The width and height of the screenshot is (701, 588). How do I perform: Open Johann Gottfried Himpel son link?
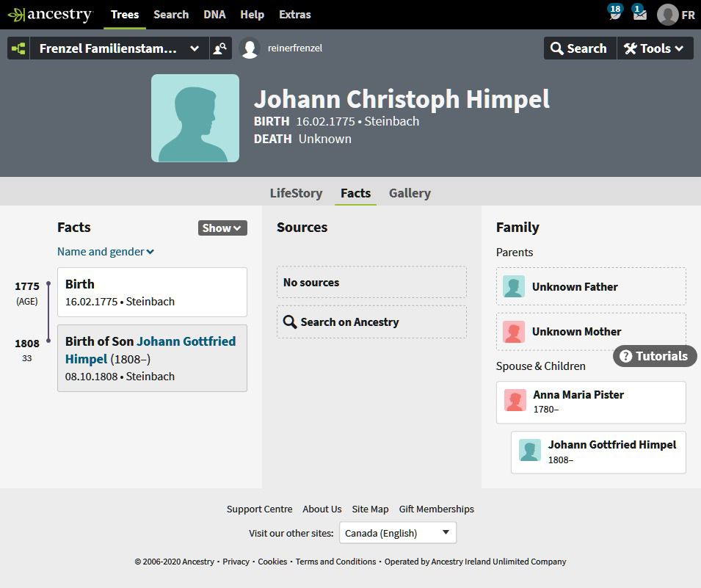pyautogui.click(x=150, y=350)
